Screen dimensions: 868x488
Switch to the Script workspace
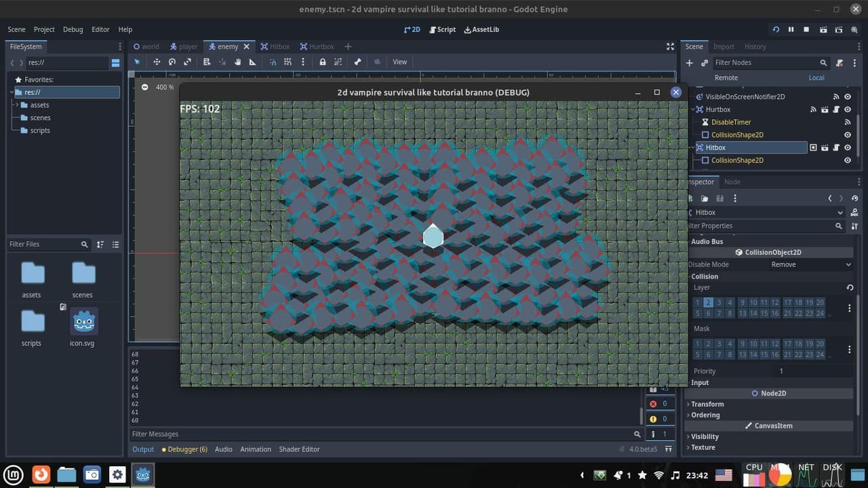(x=441, y=29)
